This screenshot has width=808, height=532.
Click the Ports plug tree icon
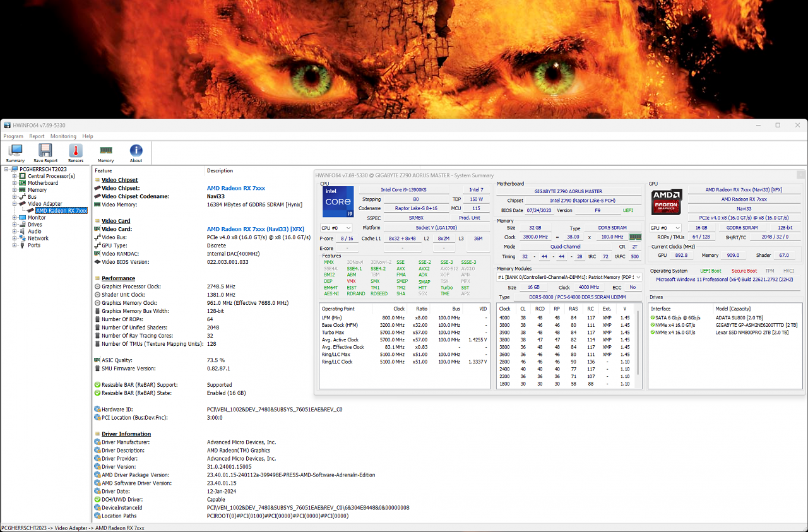[x=23, y=245]
